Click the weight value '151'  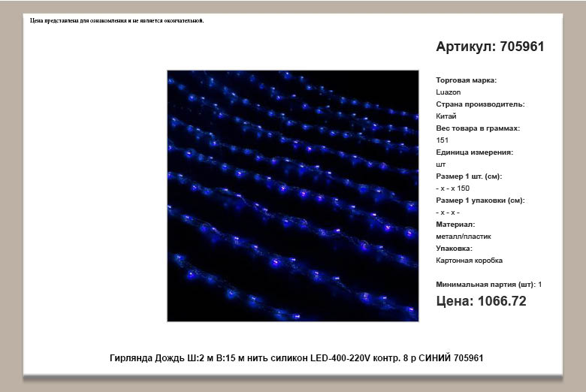[442, 140]
